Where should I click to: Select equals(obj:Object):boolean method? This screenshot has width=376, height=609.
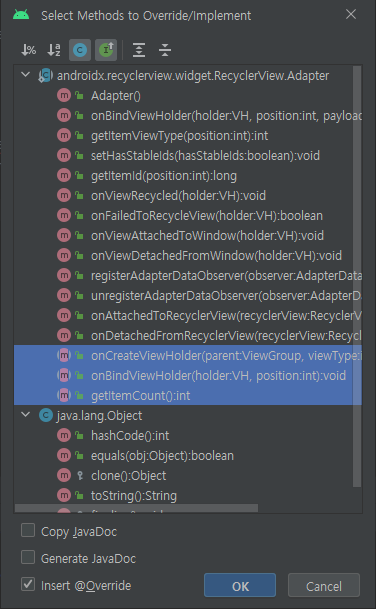[188, 456]
